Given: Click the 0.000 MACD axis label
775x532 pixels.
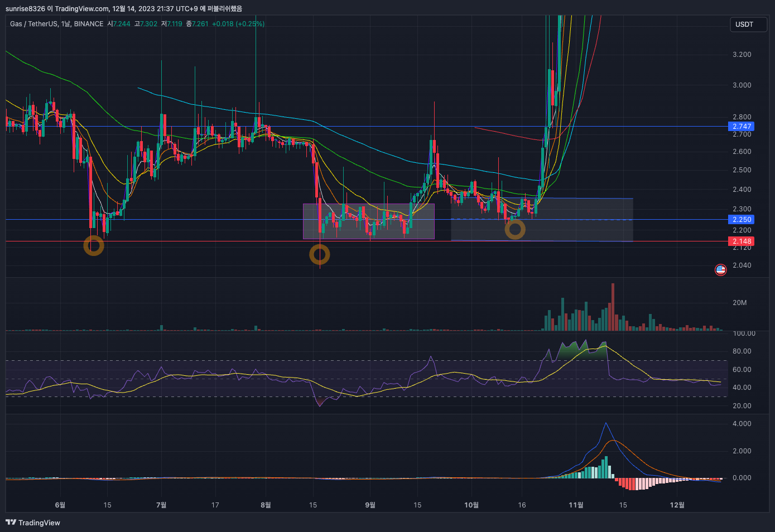Looking at the screenshot, I should pyautogui.click(x=742, y=478).
